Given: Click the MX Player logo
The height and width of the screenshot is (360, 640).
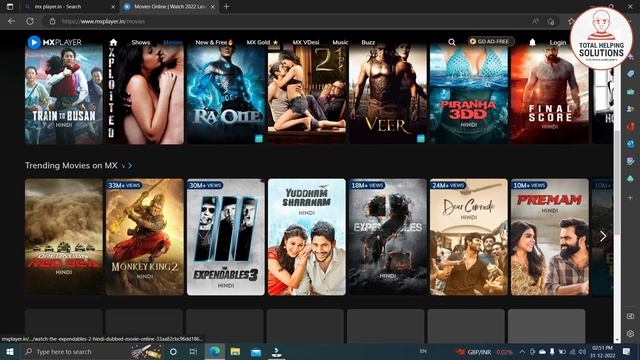Looking at the screenshot, I should click(x=54, y=42).
